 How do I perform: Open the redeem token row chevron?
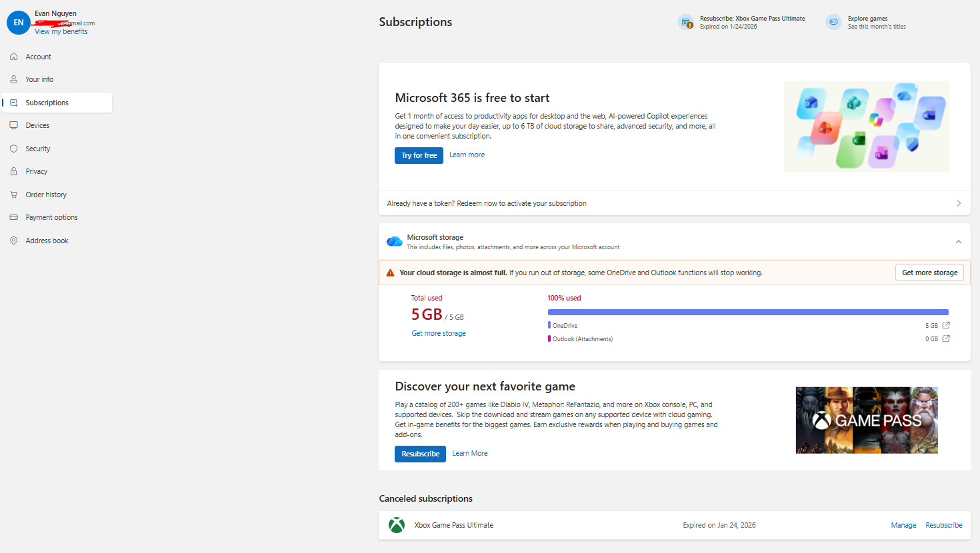pos(959,203)
